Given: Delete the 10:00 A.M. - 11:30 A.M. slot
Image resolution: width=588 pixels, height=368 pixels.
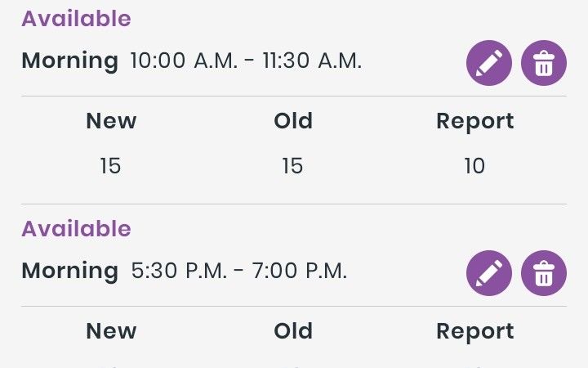Looking at the screenshot, I should click(x=544, y=63).
